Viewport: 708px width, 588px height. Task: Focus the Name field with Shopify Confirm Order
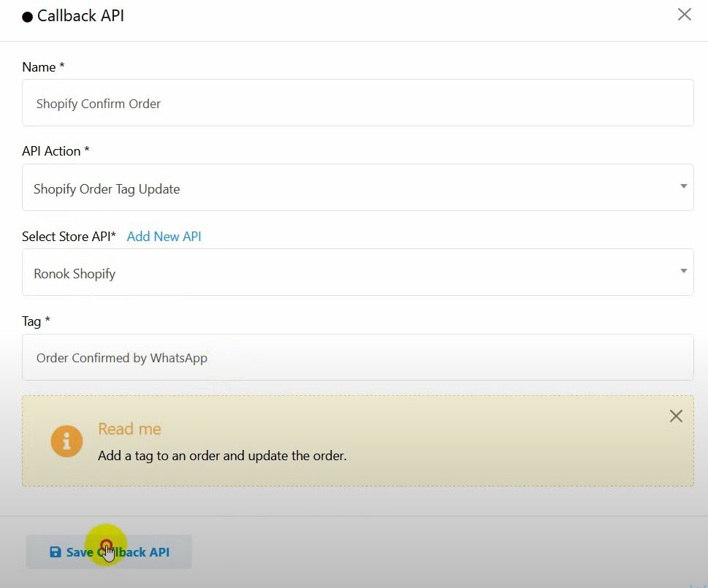[357, 103]
